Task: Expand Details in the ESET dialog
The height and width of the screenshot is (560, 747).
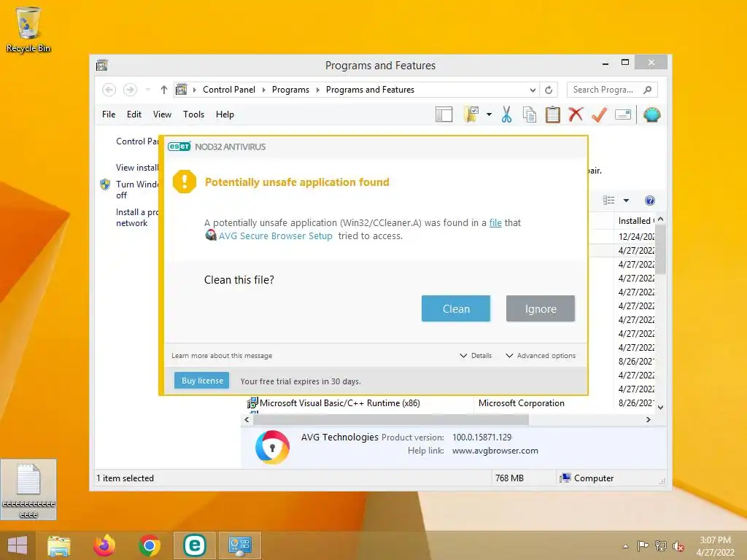Action: [476, 356]
